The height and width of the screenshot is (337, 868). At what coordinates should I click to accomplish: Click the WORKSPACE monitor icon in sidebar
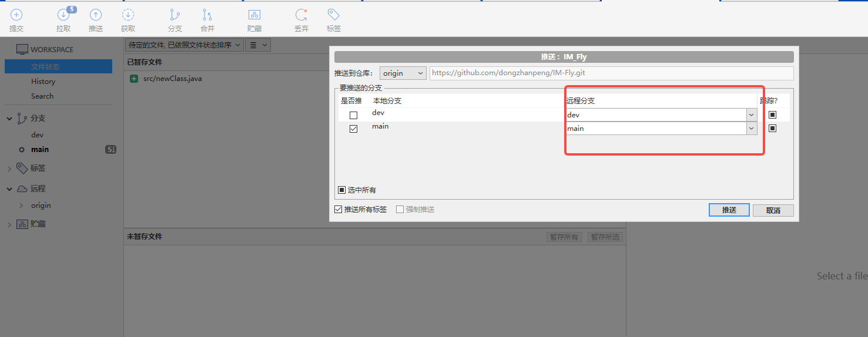click(x=22, y=49)
